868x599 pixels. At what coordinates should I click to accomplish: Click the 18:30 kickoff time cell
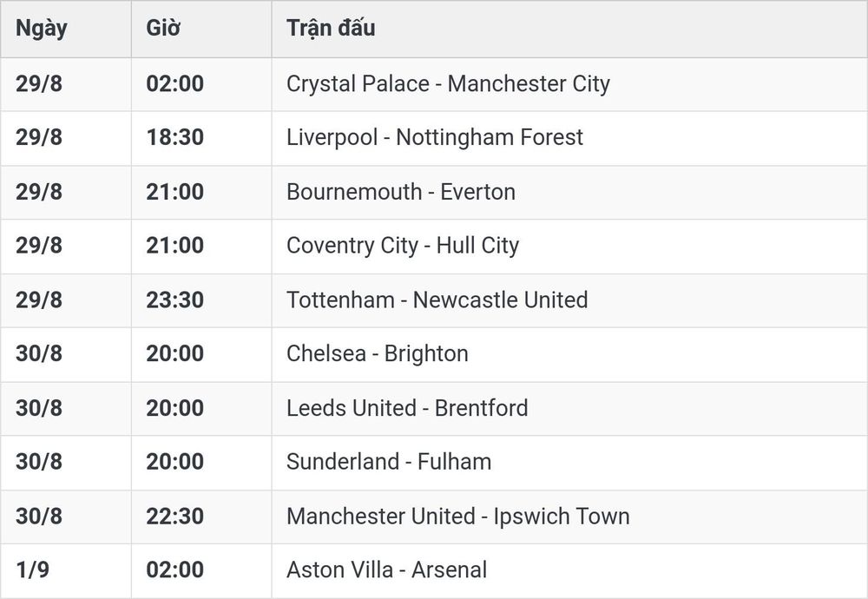click(x=175, y=137)
